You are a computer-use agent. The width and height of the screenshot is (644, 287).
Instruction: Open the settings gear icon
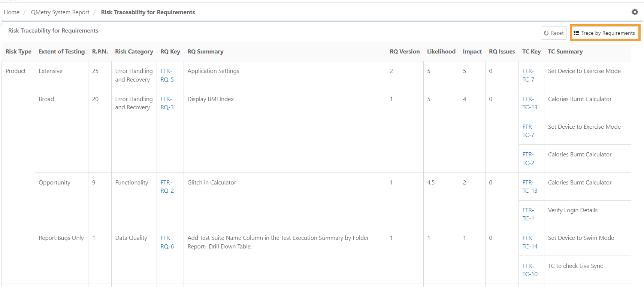(635, 12)
